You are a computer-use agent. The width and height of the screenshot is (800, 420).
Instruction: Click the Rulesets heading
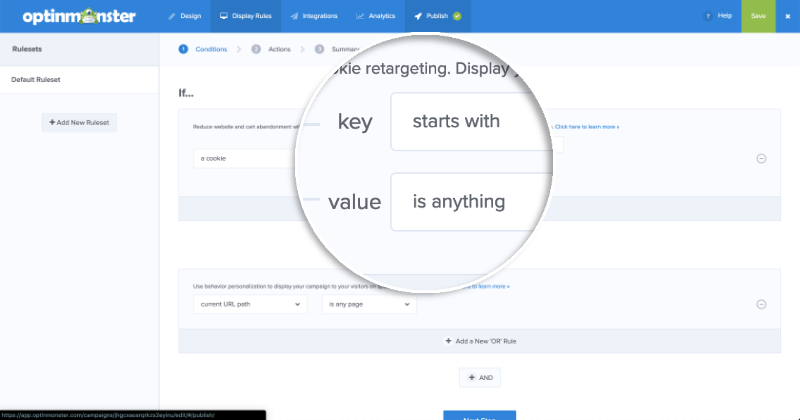pyautogui.click(x=27, y=49)
